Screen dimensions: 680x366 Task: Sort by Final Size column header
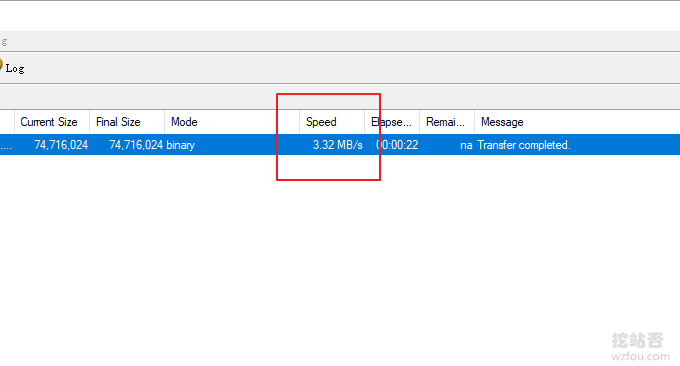(127, 122)
